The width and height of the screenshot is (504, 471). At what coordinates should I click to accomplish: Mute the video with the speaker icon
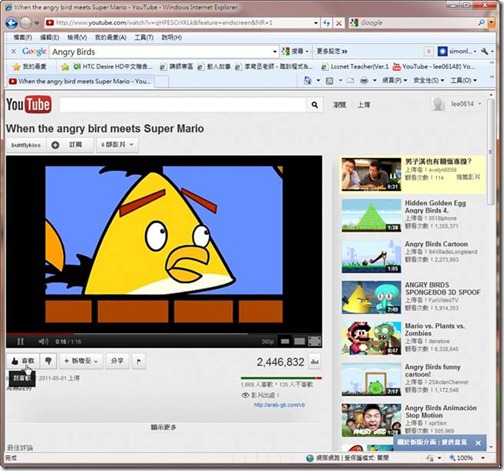(x=43, y=341)
